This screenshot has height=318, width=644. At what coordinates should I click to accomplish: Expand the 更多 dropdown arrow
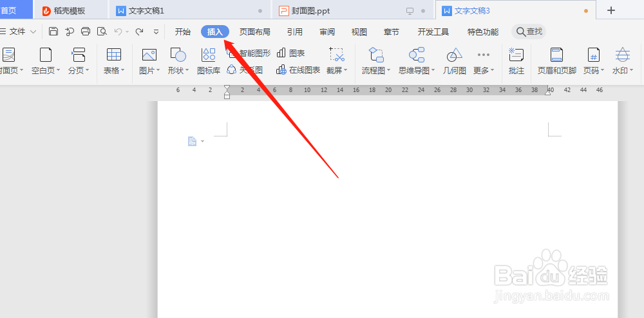click(492, 70)
